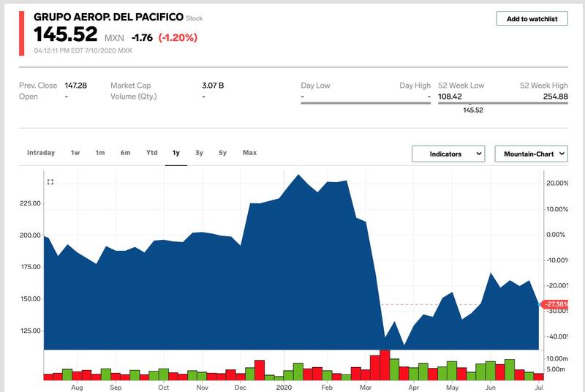This screenshot has height=392, width=585.
Task: Click the 225.00 price axis label
Action: [30, 203]
